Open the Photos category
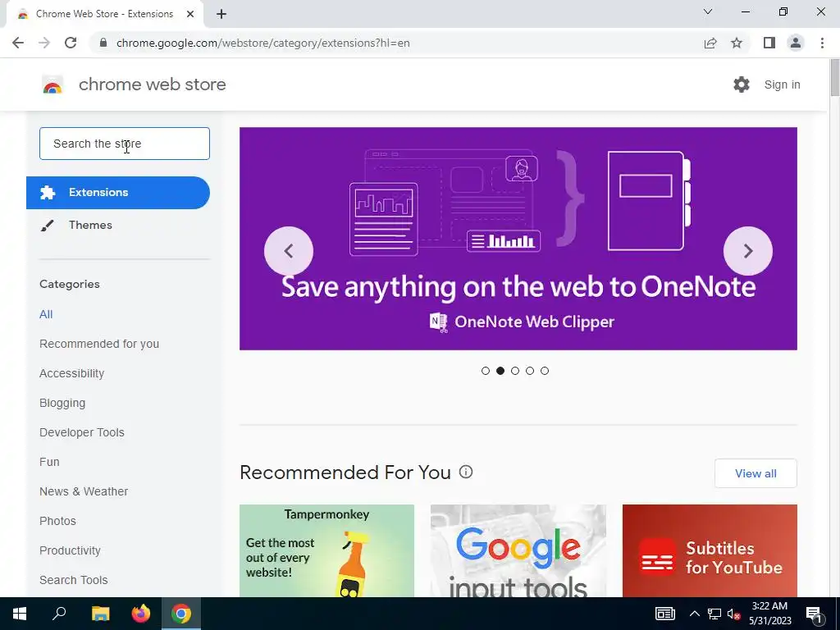The image size is (840, 630). point(58,521)
